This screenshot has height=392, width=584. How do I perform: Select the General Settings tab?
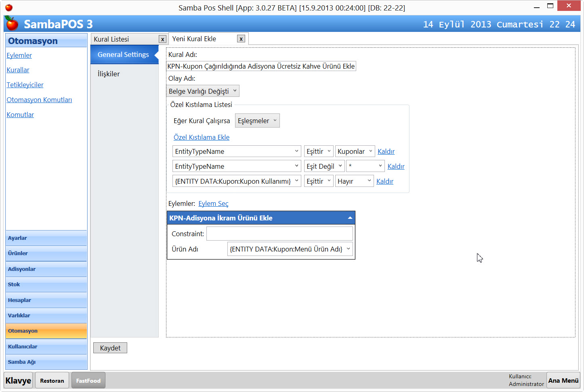click(x=123, y=55)
